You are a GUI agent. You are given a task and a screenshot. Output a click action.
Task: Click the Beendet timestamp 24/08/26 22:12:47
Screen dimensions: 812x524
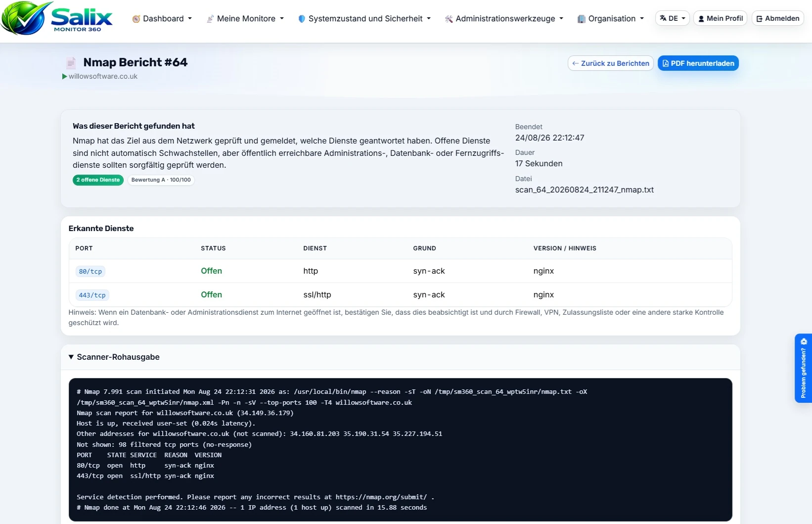click(550, 138)
